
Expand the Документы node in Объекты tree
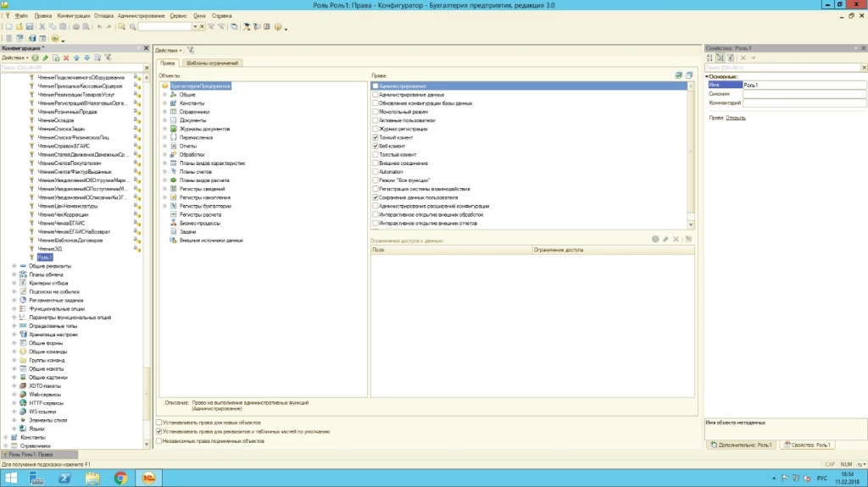coord(164,120)
